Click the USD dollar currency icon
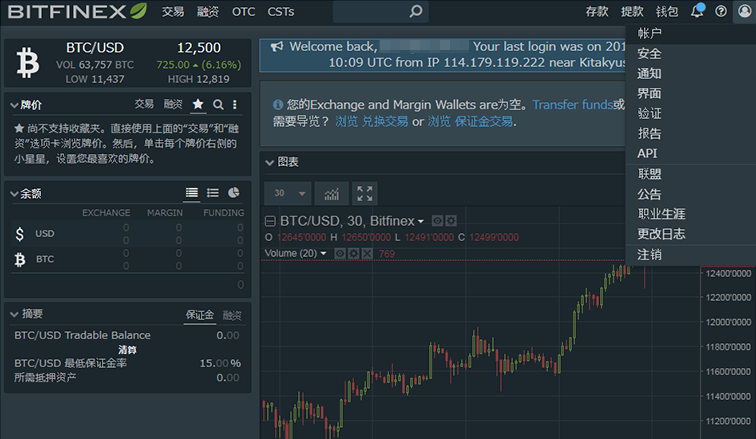The width and height of the screenshot is (756, 439). pyautogui.click(x=19, y=234)
